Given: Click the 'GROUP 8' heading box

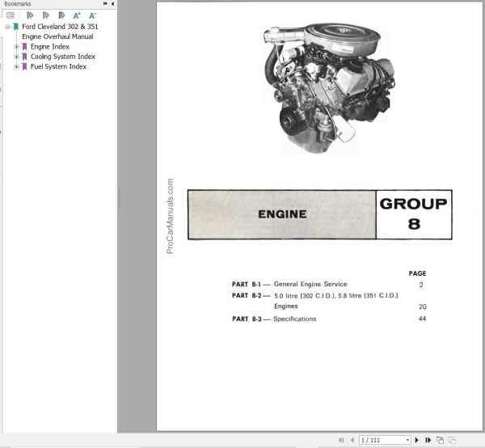Looking at the screenshot, I should click(x=414, y=214).
